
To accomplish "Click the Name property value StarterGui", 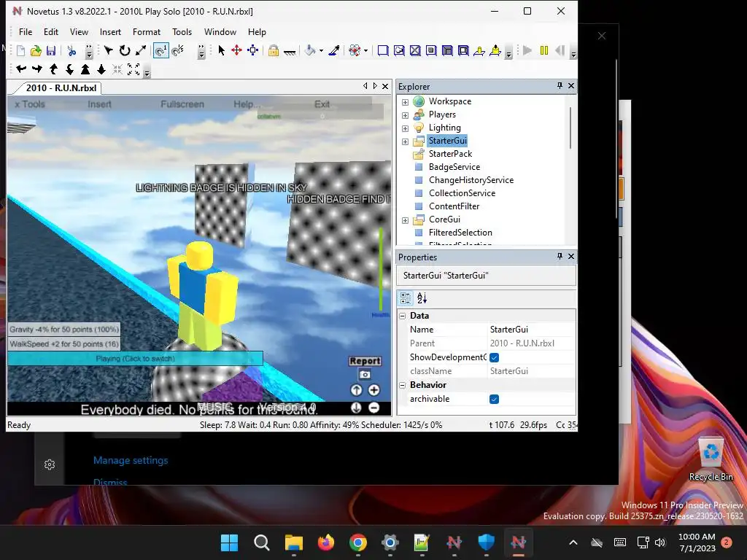I will 508,330.
